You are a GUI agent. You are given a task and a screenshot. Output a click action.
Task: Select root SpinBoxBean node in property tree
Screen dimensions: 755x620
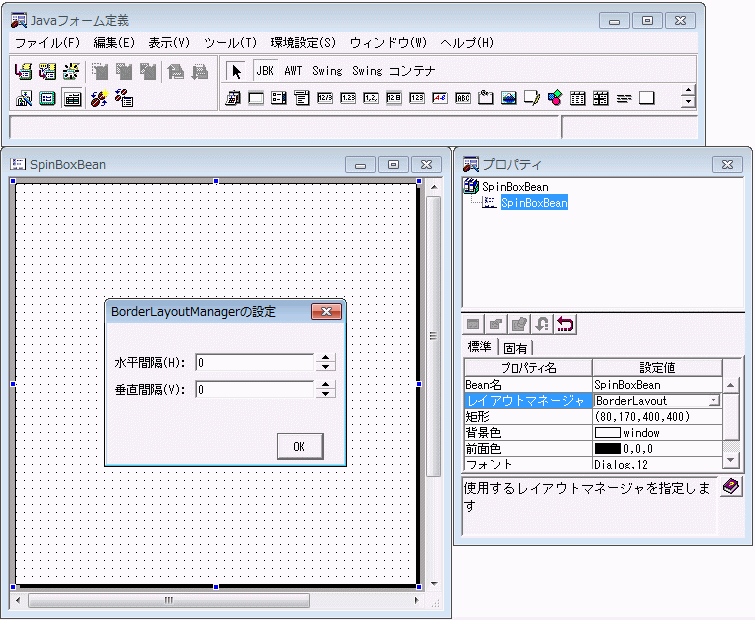click(x=515, y=186)
